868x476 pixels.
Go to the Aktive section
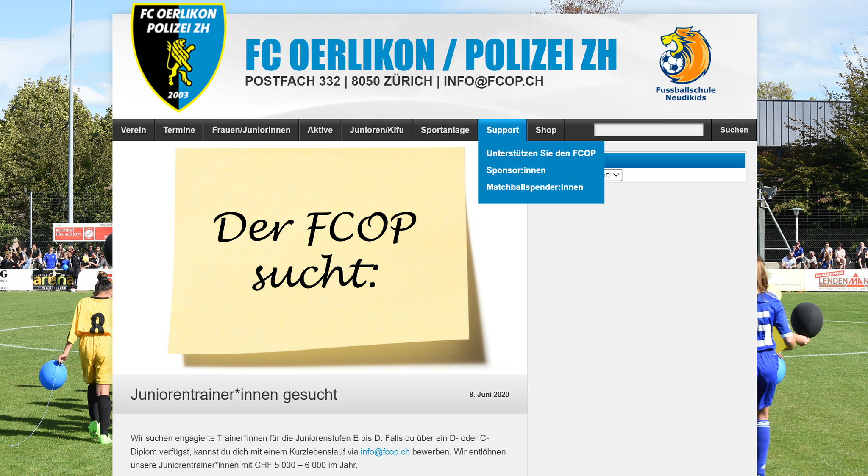(320, 130)
